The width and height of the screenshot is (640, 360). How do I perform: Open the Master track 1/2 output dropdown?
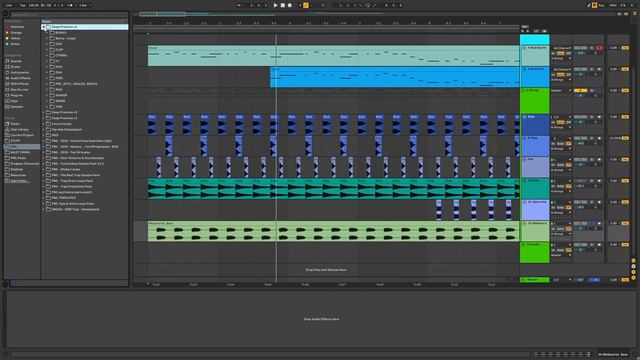[561, 280]
